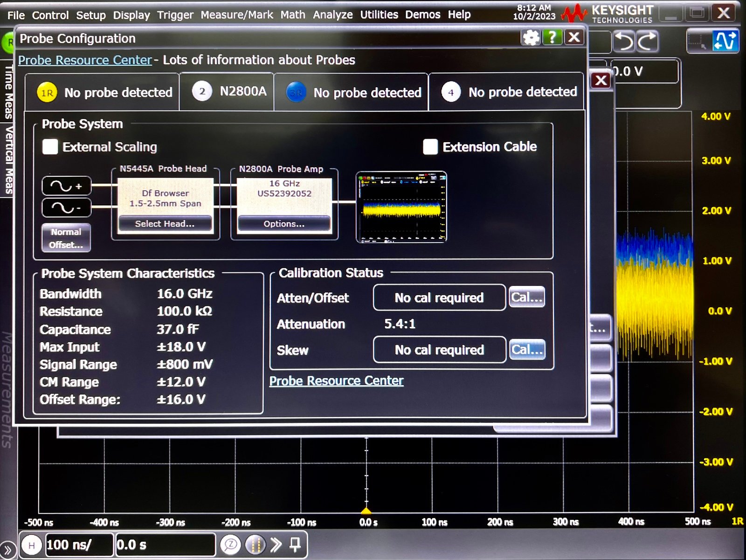Switch to channel 2 N2800A tab
746x560 pixels.
click(x=227, y=91)
